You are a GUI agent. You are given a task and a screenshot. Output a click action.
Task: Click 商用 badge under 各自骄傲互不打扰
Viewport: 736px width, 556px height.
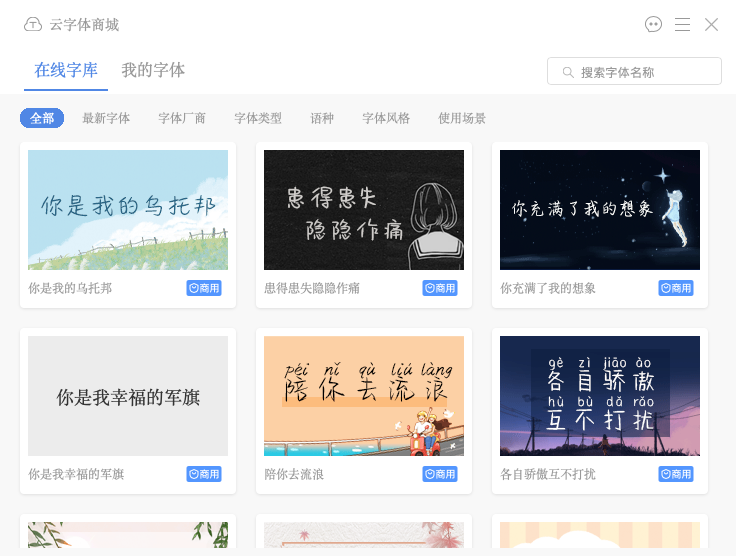[x=675, y=474]
